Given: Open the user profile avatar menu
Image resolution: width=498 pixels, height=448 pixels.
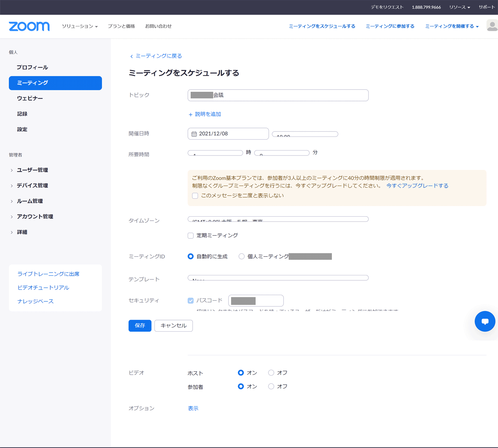Looking at the screenshot, I should coord(492,26).
